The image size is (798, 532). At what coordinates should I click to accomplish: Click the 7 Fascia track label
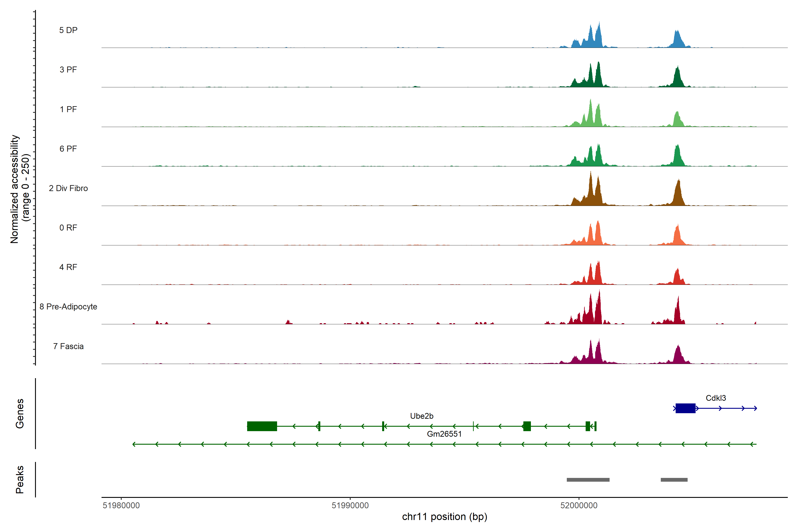68,346
